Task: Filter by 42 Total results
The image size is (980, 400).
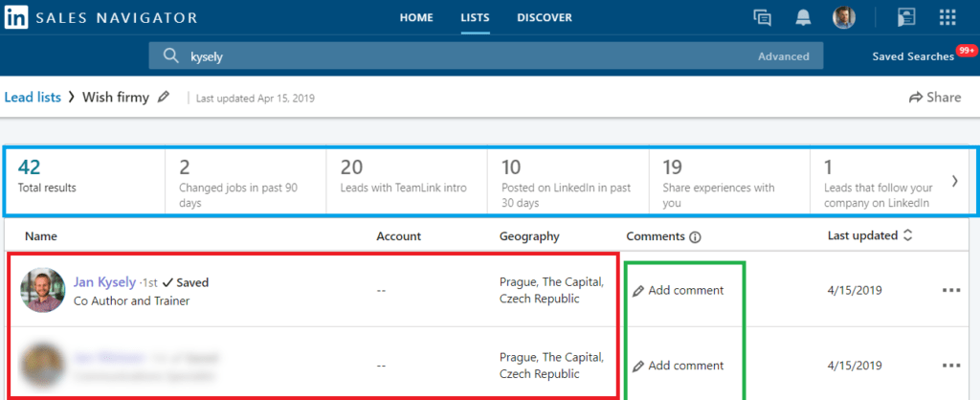Action: (x=84, y=181)
